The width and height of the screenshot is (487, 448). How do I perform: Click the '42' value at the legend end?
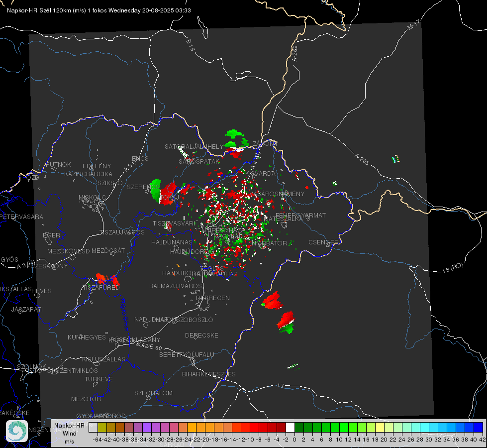[x=482, y=440]
